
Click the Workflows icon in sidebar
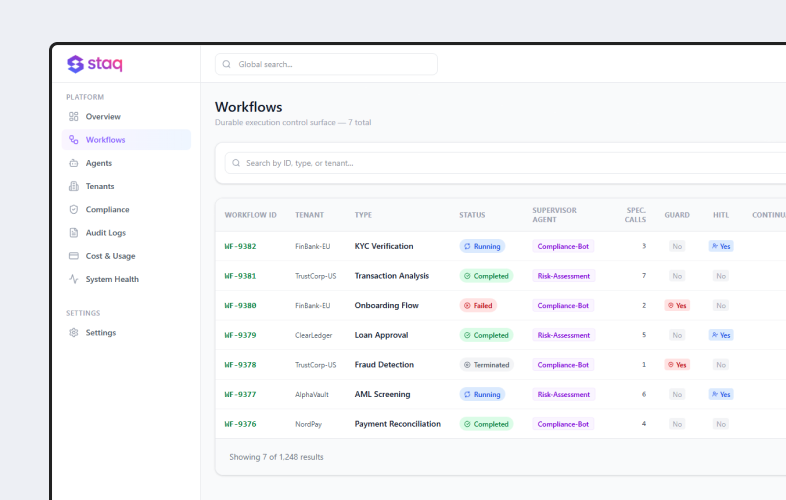pyautogui.click(x=74, y=139)
